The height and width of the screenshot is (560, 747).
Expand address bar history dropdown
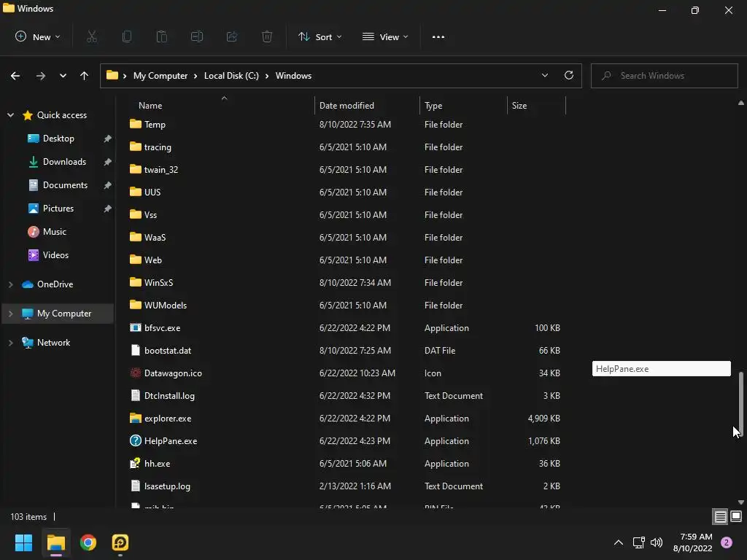coord(544,75)
